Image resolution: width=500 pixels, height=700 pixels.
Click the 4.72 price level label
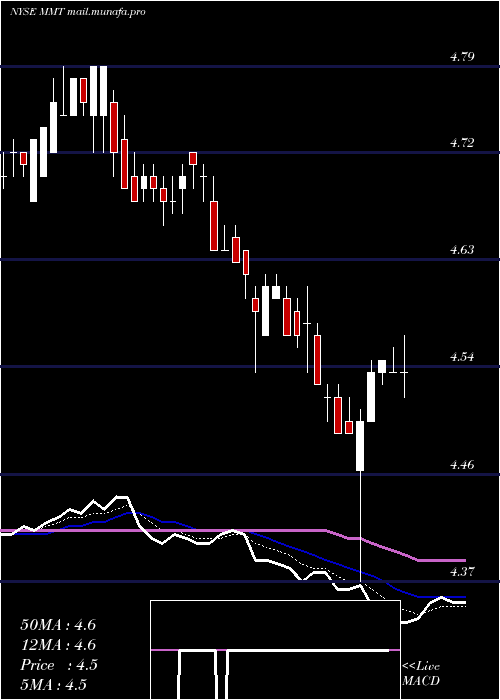pos(462,143)
